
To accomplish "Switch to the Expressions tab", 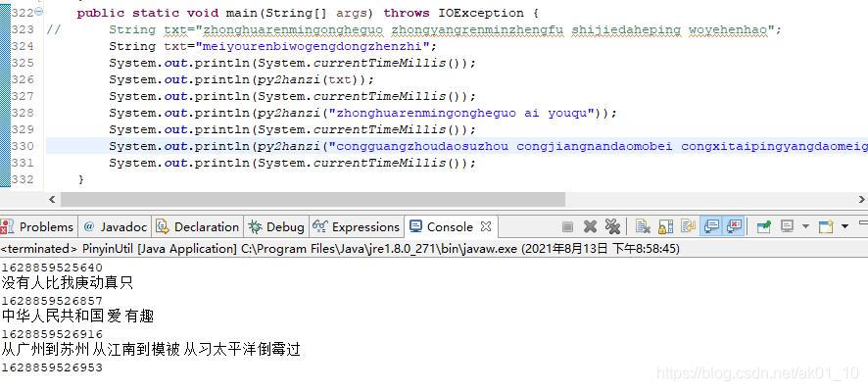I will coord(356,227).
